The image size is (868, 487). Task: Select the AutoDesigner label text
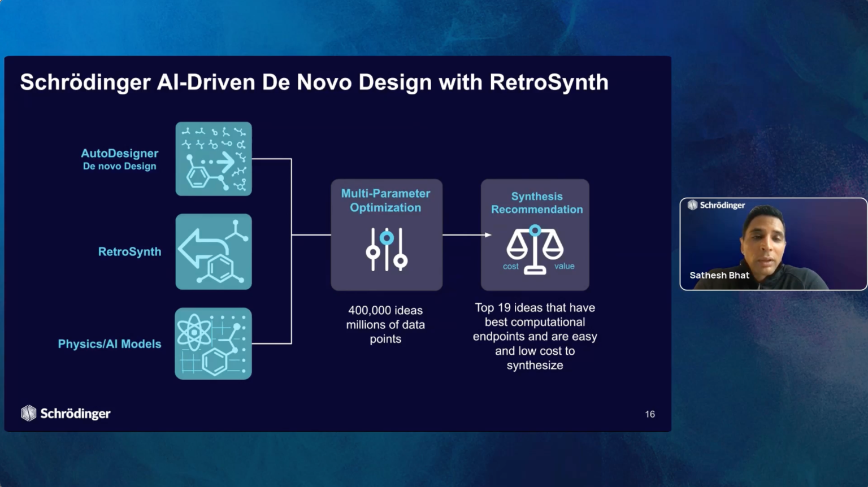[x=119, y=153]
